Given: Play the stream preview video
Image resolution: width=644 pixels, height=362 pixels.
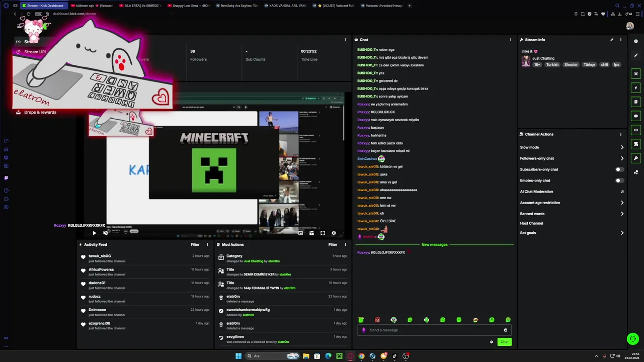Looking at the screenshot, I should pyautogui.click(x=94, y=233).
